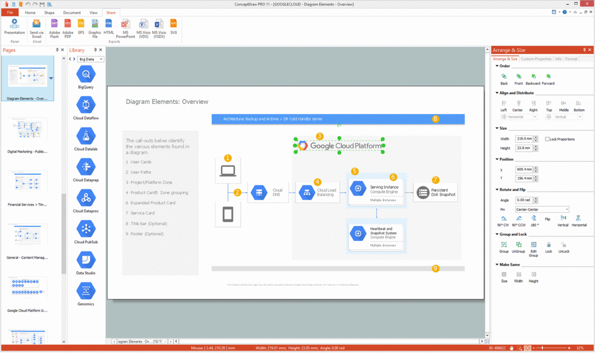Group selected objects

[504, 247]
